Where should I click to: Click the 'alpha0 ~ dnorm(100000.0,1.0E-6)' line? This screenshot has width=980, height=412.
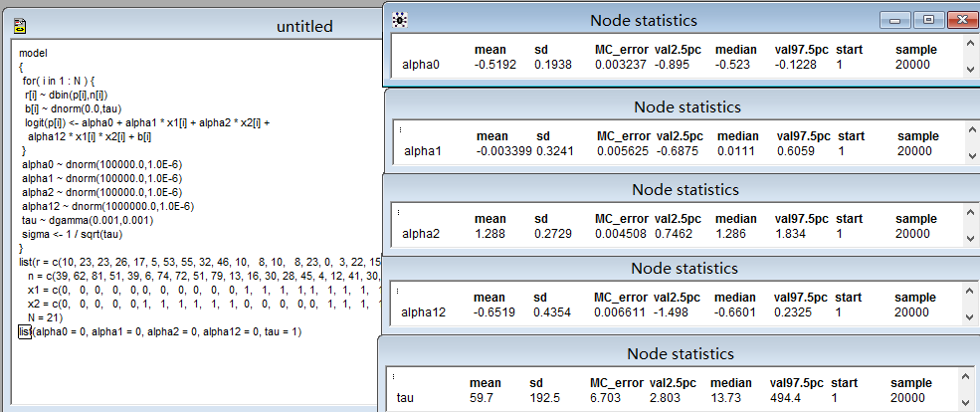[101, 164]
